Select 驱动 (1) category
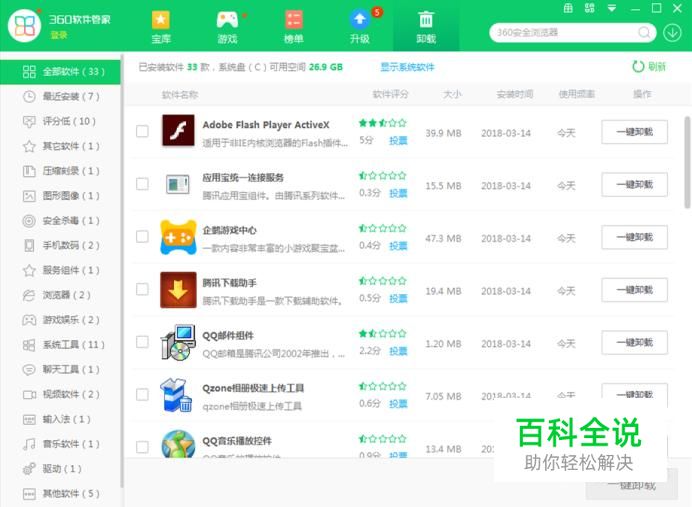 pos(60,469)
